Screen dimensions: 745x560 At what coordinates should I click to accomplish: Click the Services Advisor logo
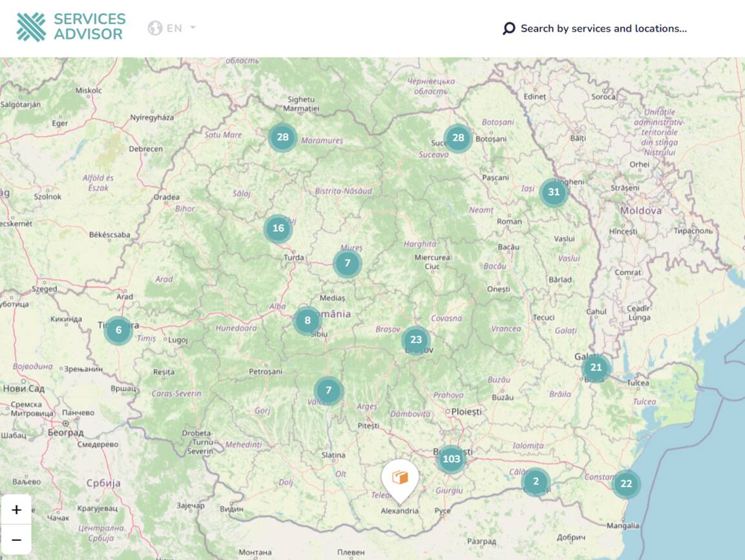coord(71,27)
